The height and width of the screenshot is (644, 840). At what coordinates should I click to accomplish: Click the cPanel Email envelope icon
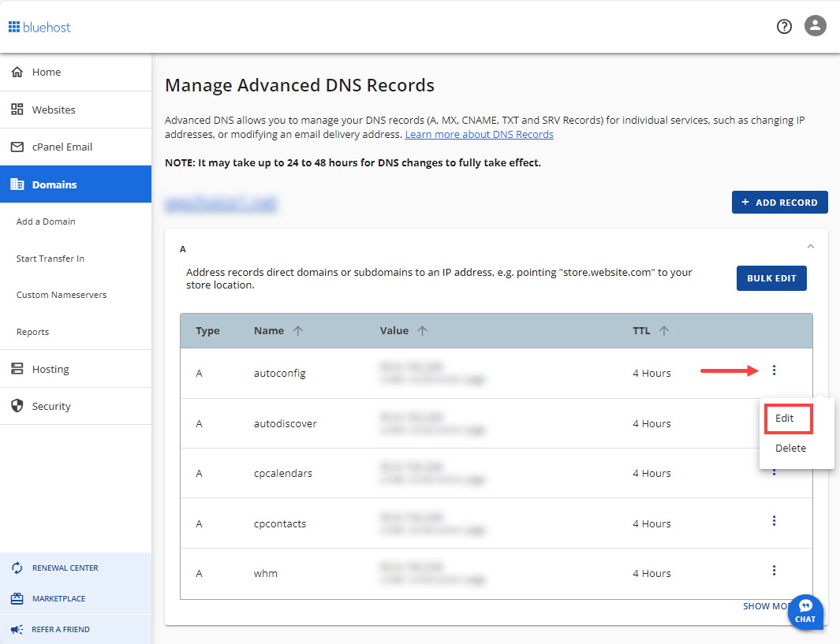17,147
